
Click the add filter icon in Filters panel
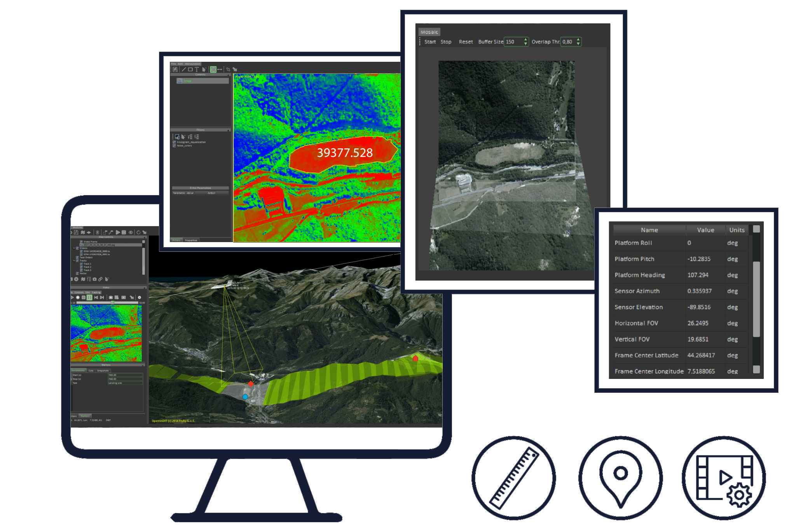[x=177, y=137]
